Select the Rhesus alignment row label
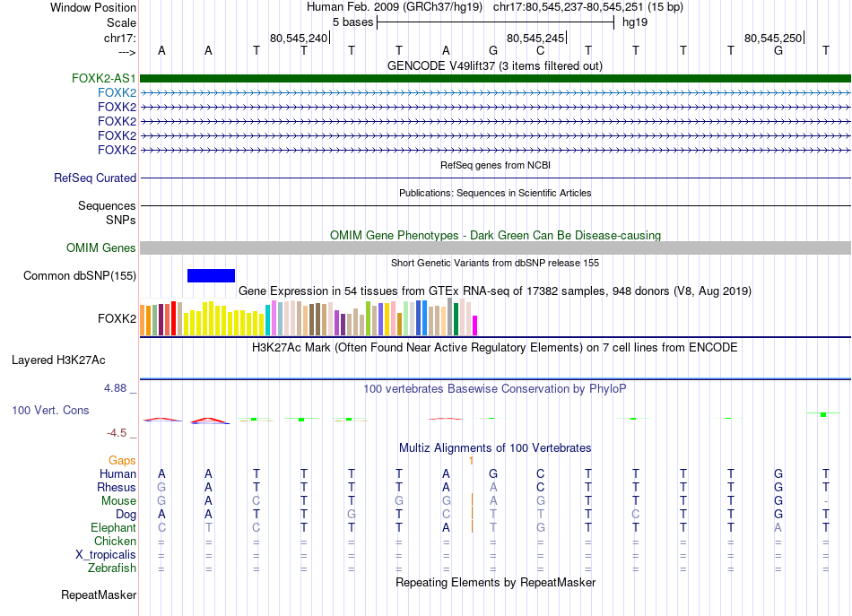Screen dimensions: 852x616 [117, 487]
